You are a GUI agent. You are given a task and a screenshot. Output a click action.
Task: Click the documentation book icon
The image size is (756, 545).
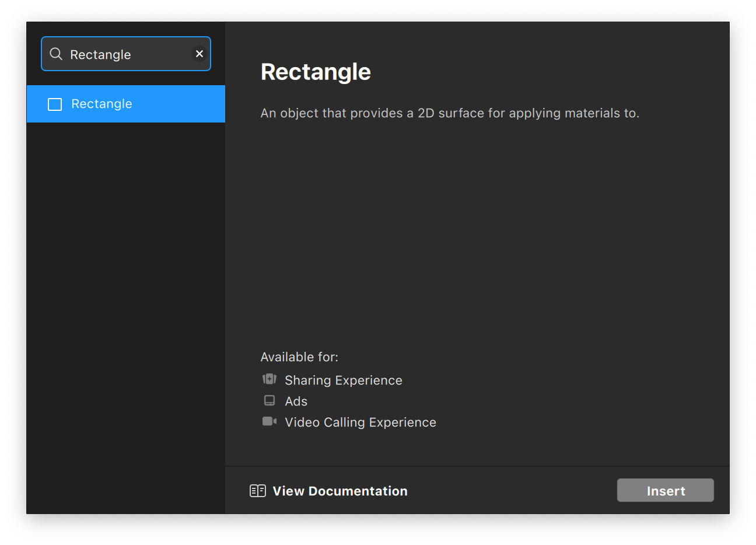coord(257,491)
